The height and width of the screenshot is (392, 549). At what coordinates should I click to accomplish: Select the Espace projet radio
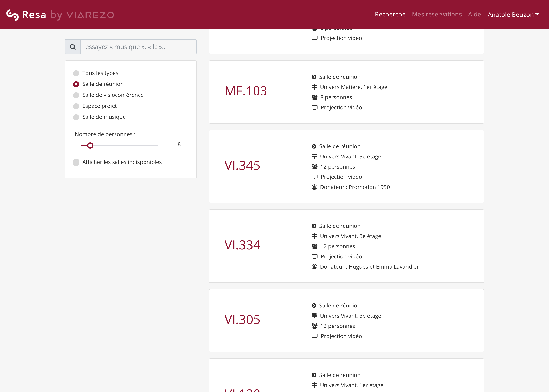point(76,106)
